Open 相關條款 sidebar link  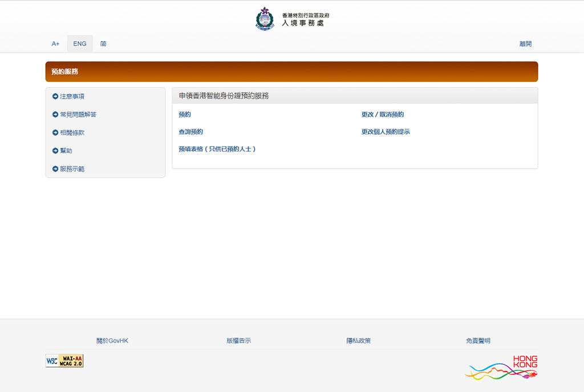pyautogui.click(x=72, y=132)
